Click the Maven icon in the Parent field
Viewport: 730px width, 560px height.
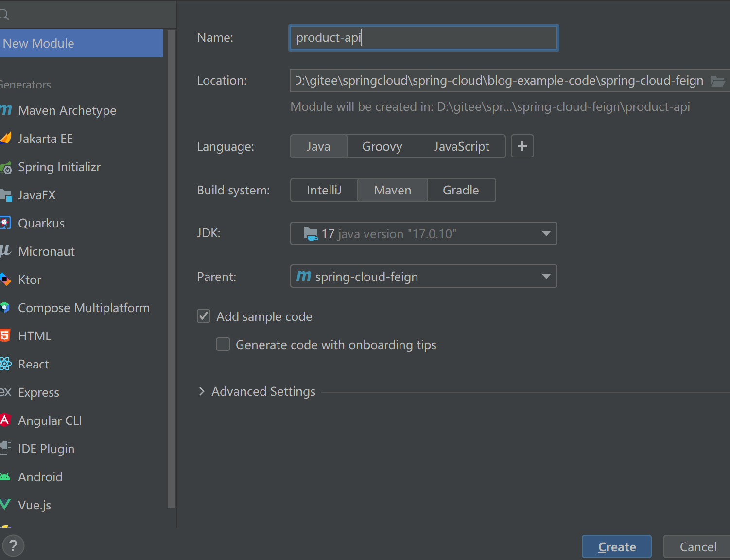coord(304,276)
